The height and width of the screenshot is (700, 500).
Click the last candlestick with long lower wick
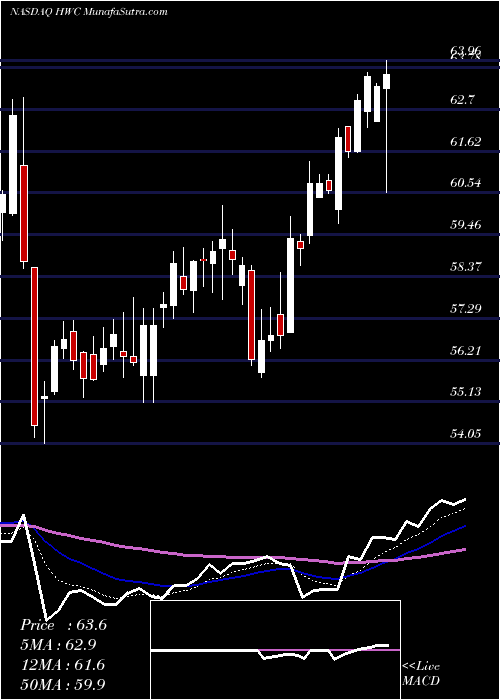click(x=387, y=126)
